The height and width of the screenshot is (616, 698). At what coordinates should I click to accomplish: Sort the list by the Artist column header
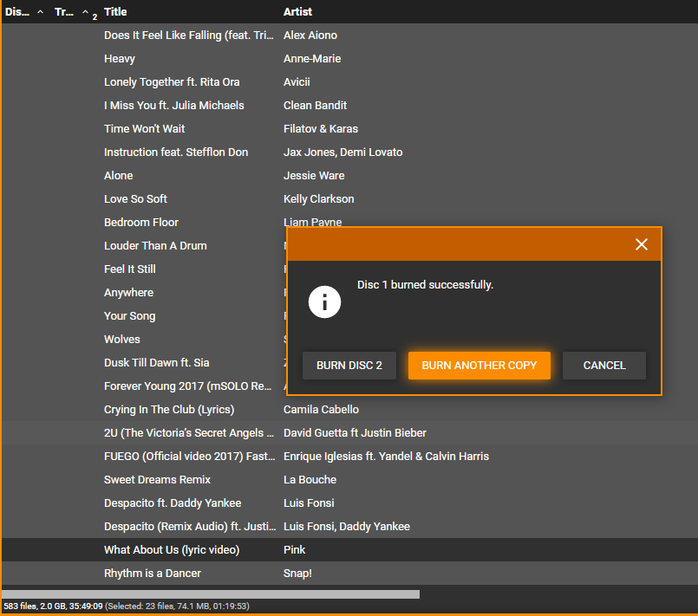(297, 12)
